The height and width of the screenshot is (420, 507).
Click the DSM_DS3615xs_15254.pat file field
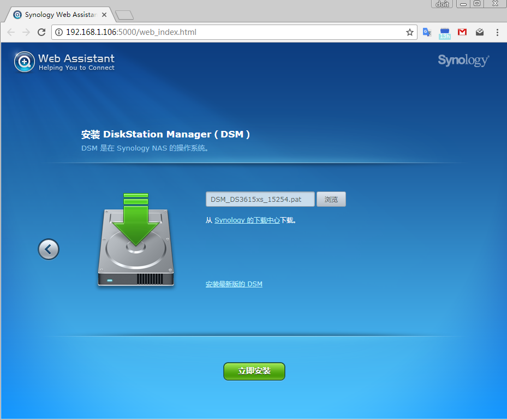pyautogui.click(x=260, y=199)
